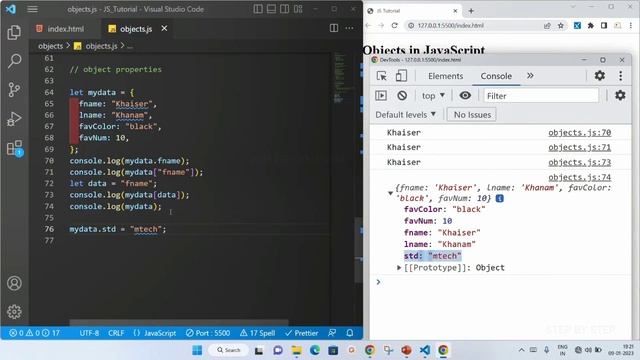Open Source Control view in activity bar

coord(14,89)
